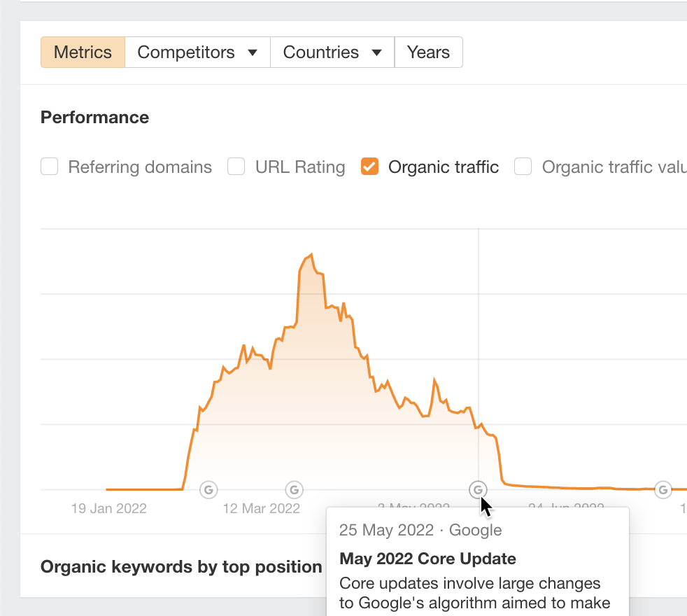Click the Google marker above the 12 Mar 2022 label
This screenshot has width=687, height=616.
click(295, 489)
